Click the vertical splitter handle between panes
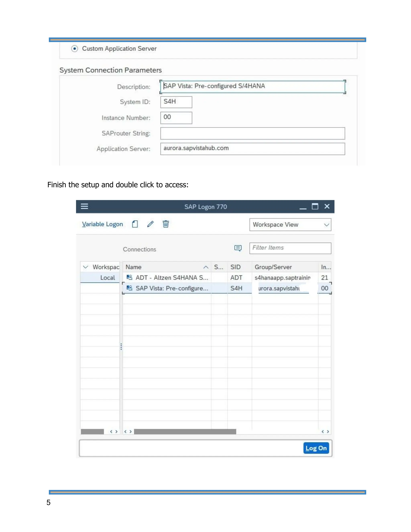Screen dimensions: 411x532 121,347
